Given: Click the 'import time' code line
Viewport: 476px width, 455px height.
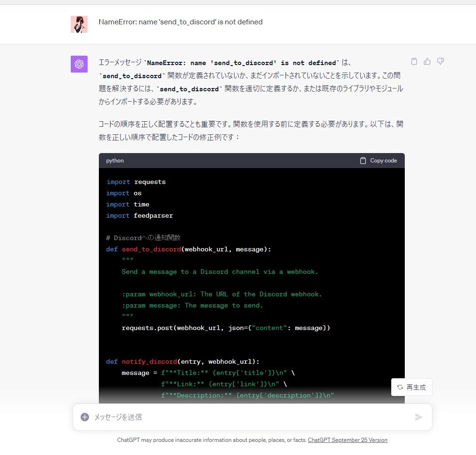Looking at the screenshot, I should pyautogui.click(x=128, y=204).
